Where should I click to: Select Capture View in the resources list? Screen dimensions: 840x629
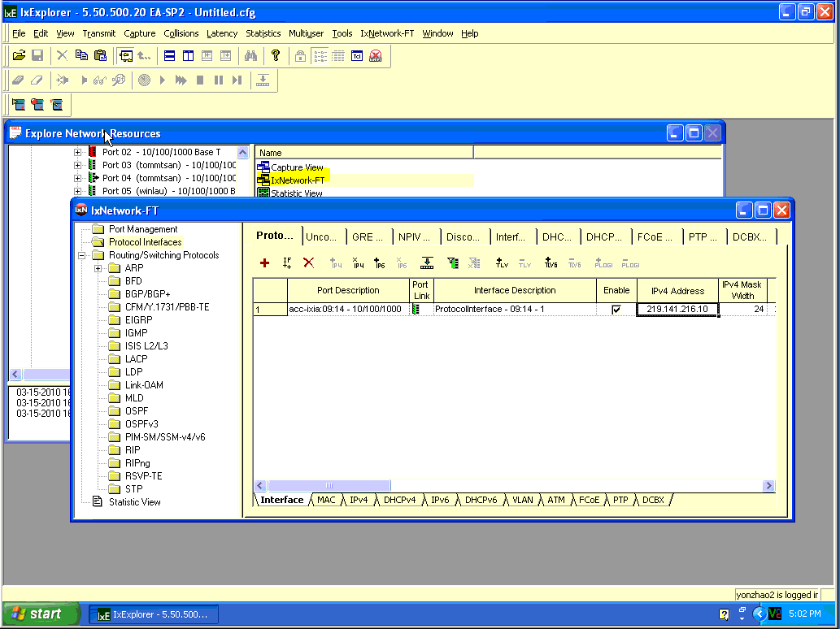[297, 167]
